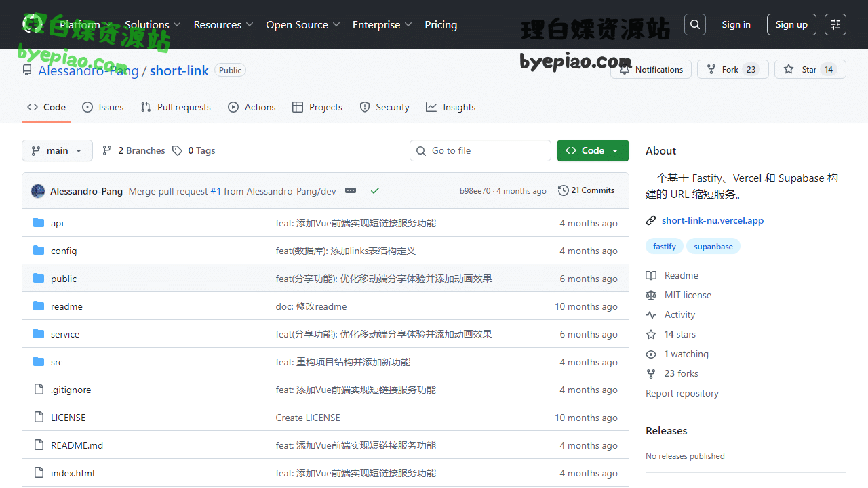Click the LICENSE file icon
The height and width of the screenshot is (488, 868).
coord(39,418)
